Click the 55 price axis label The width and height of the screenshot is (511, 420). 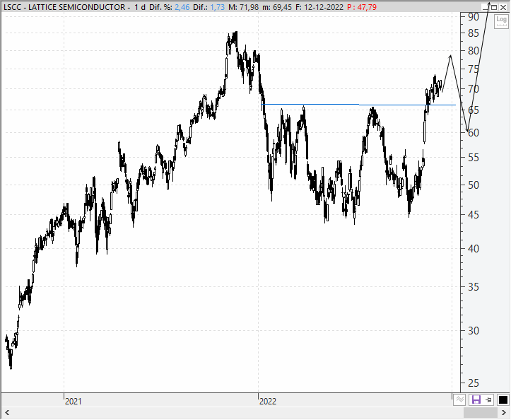(x=474, y=158)
